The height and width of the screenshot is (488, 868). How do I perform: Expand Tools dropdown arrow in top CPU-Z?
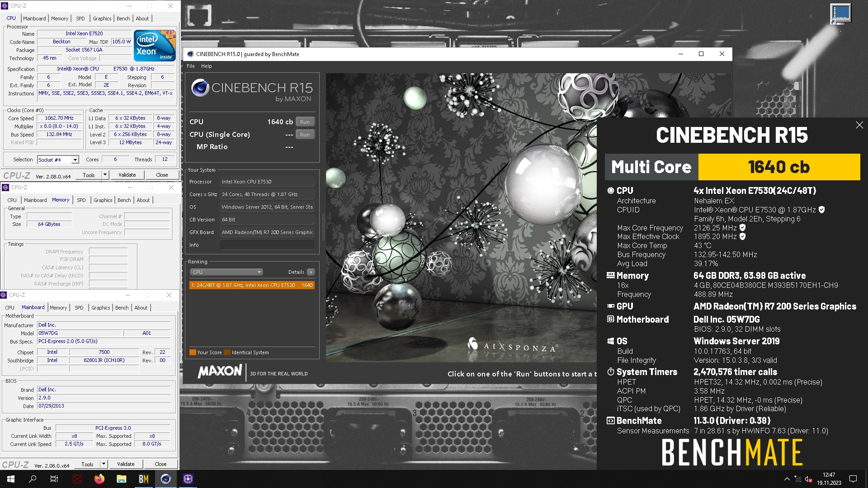pos(105,175)
